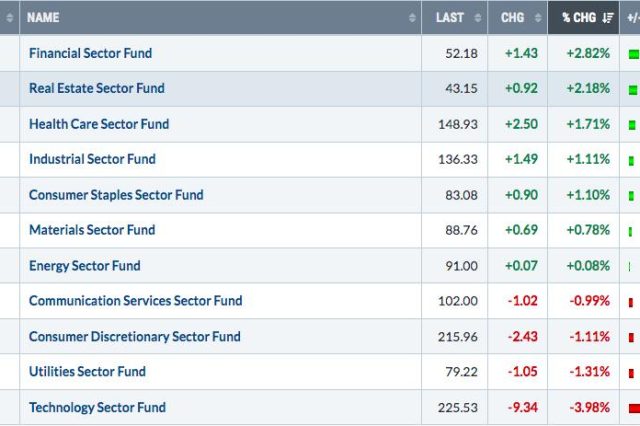Select the +/- column header
Screen dimensions: 640x426
tap(632, 18)
